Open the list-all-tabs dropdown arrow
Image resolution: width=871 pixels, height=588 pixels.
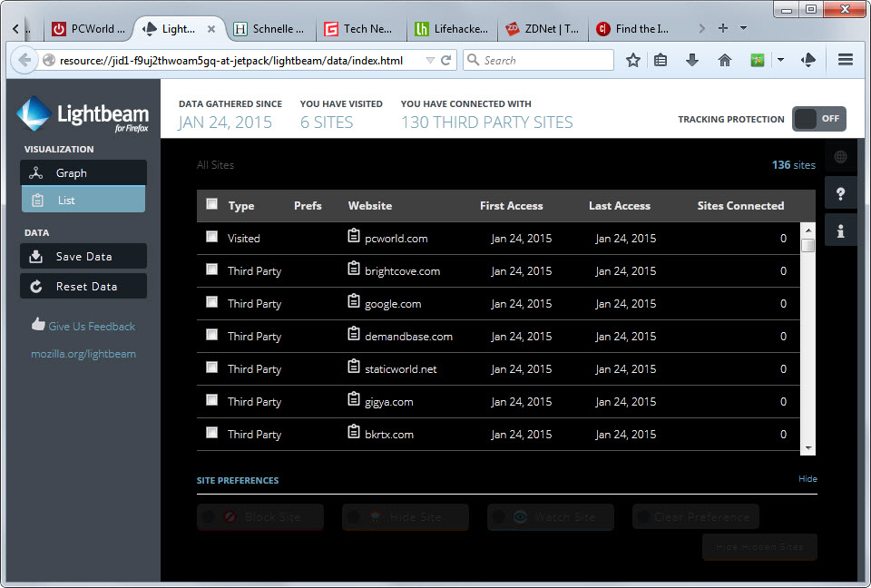pyautogui.click(x=744, y=28)
